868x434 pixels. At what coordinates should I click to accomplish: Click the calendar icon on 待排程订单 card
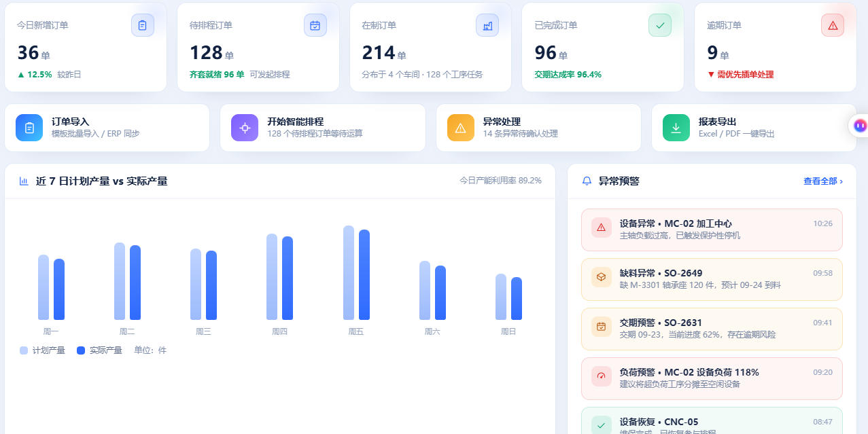tap(315, 25)
